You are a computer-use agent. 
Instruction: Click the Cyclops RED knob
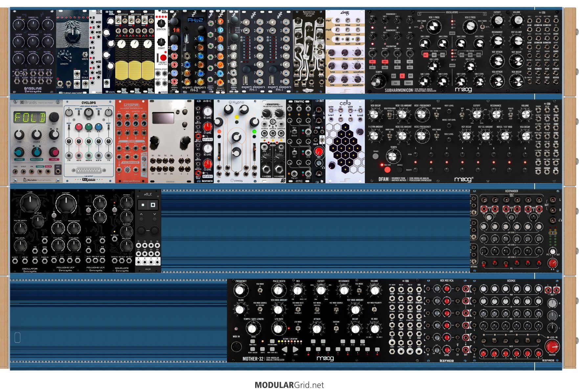79,127
